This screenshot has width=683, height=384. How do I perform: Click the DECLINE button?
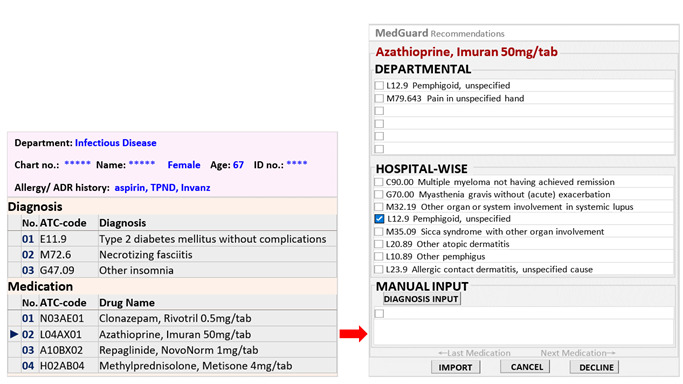[x=596, y=367]
